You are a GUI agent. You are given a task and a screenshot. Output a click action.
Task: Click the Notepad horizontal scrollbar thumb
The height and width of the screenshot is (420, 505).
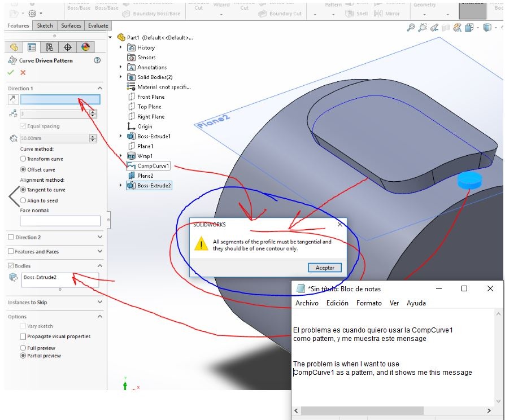[362, 410]
